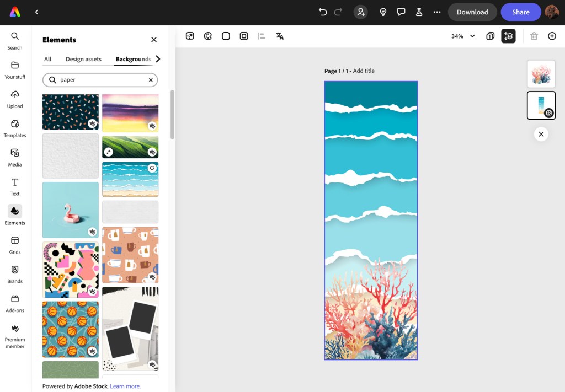Expand the 34% zoom dropdown
This screenshot has height=392, width=565.
(x=472, y=36)
